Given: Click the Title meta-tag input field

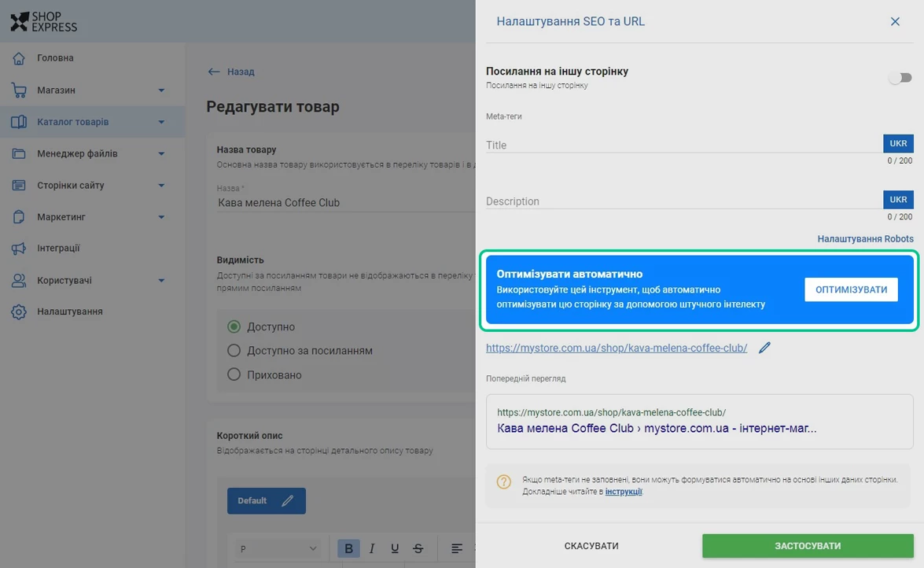Looking at the screenshot, I should click(x=683, y=145).
